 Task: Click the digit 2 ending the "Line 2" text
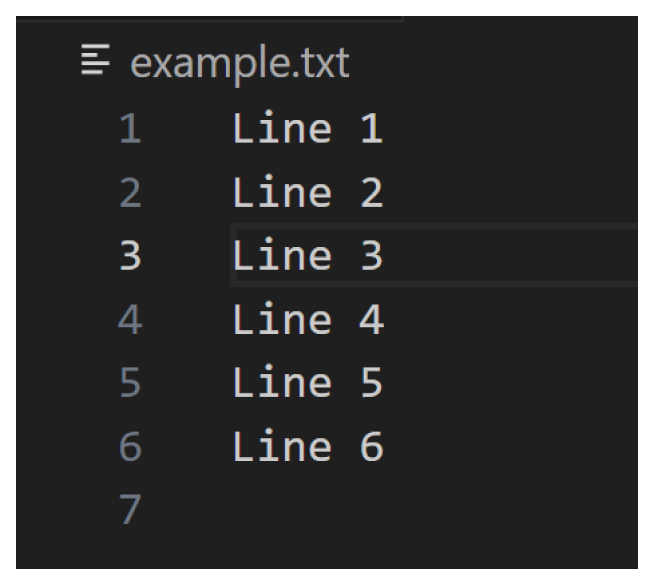click(371, 192)
